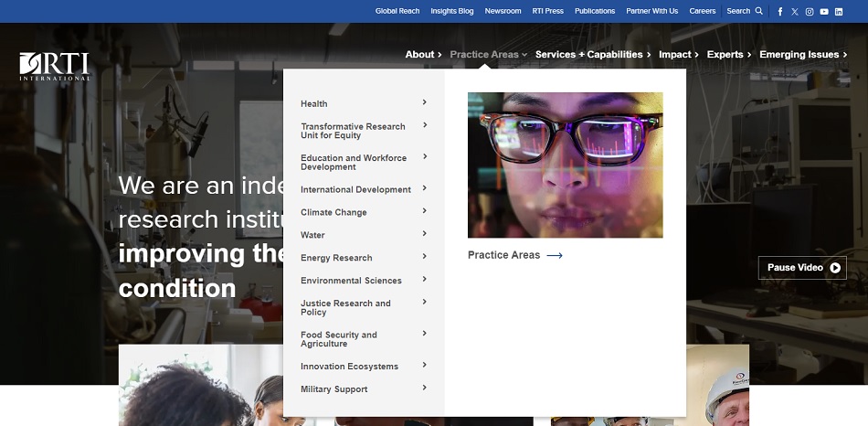This screenshot has height=426, width=868.
Task: Expand the Health submenu chevron
Action: (425, 102)
